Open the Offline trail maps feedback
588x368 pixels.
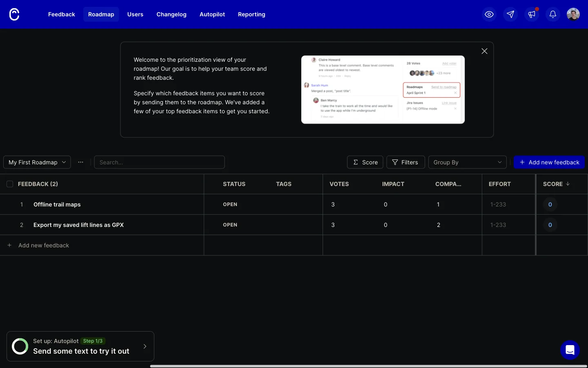click(x=57, y=204)
